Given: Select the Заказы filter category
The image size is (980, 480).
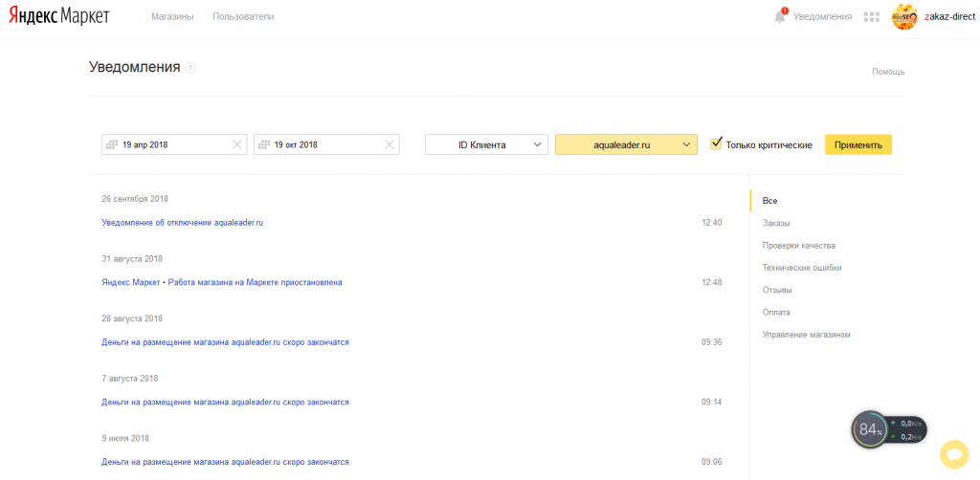Looking at the screenshot, I should pyautogui.click(x=776, y=223).
